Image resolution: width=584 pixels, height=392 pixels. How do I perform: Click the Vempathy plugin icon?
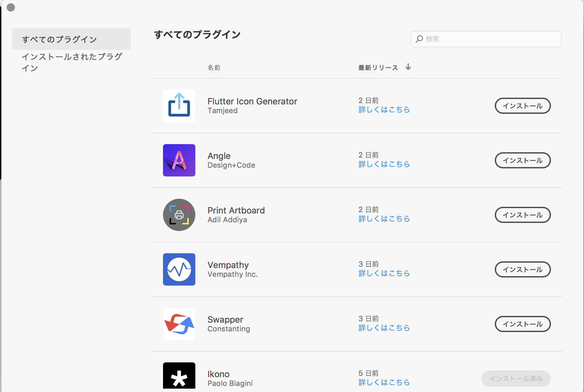(179, 269)
